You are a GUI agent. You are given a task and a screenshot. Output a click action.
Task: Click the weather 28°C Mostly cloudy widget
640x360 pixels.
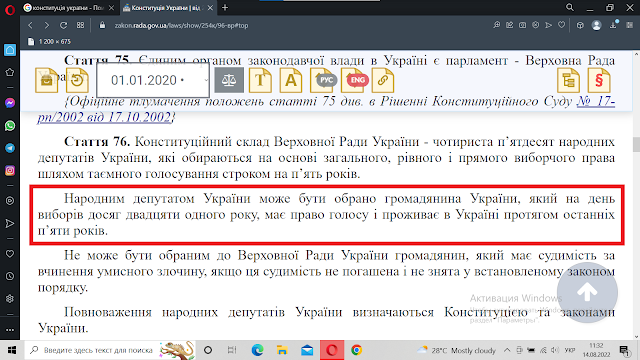[x=456, y=350]
